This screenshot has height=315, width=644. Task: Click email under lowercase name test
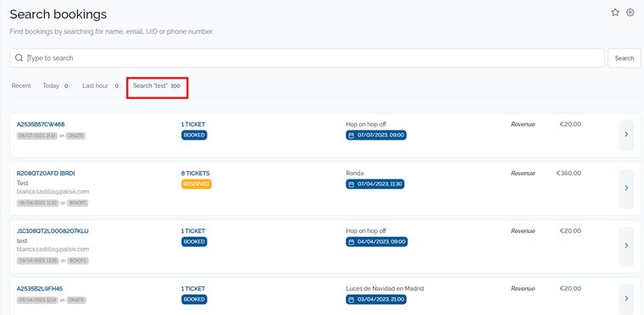pos(53,249)
